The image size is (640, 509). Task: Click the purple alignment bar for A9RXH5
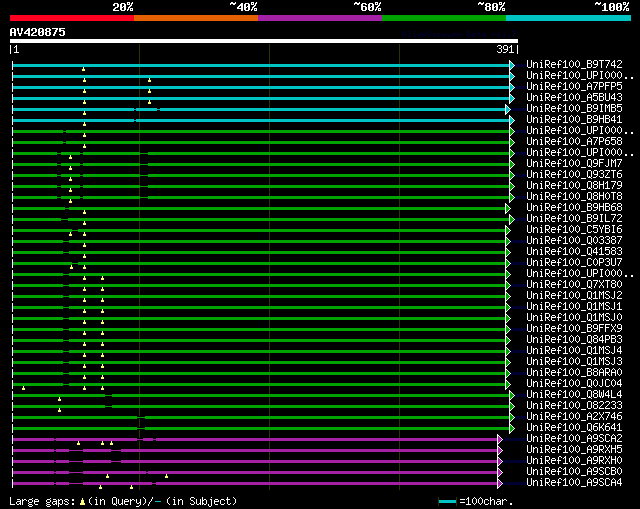255,451
